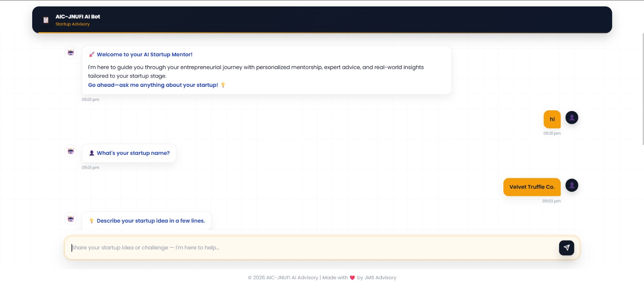Click the clipboard icon in header

pyautogui.click(x=46, y=20)
